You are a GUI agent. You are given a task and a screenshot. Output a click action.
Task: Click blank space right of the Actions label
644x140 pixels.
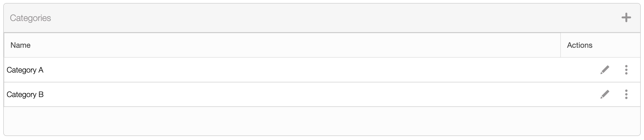(618, 45)
